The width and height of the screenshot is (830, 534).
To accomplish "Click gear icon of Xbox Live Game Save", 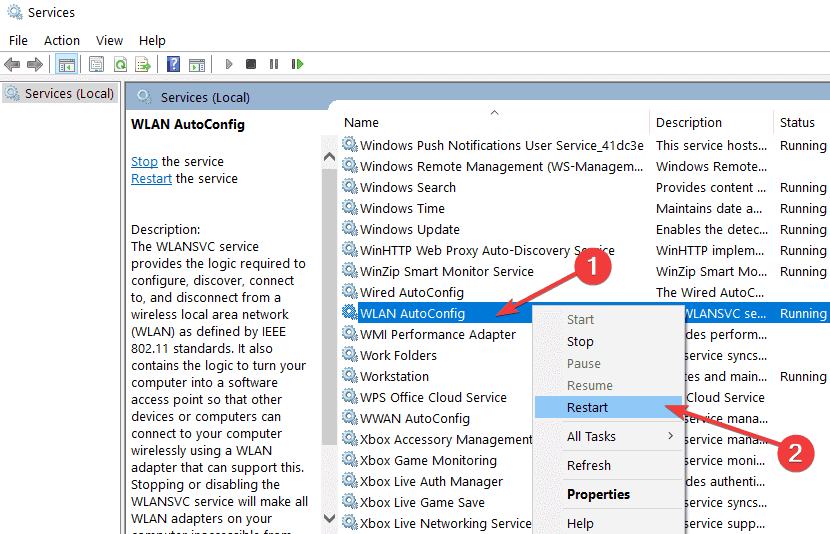I will point(350,502).
